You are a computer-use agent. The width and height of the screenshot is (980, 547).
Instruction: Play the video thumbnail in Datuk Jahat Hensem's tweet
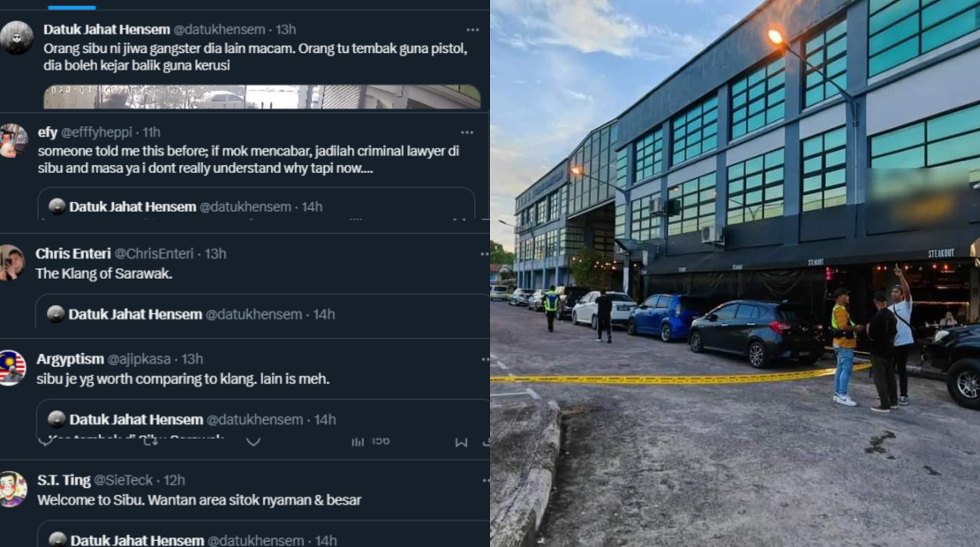click(262, 97)
